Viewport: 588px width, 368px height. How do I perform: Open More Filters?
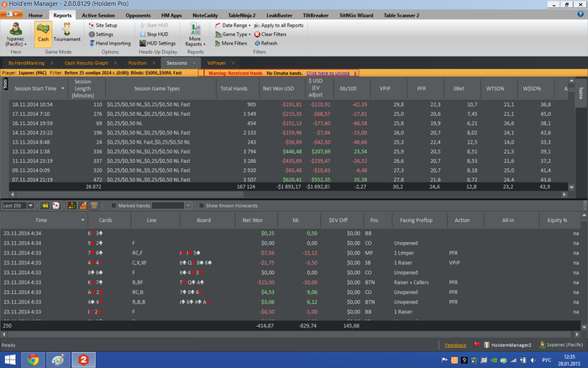pyautogui.click(x=231, y=43)
